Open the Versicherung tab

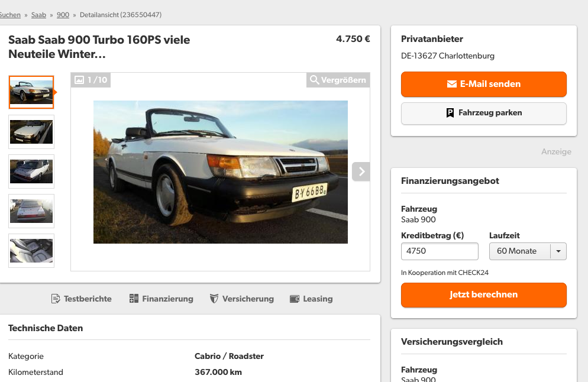[242, 299]
